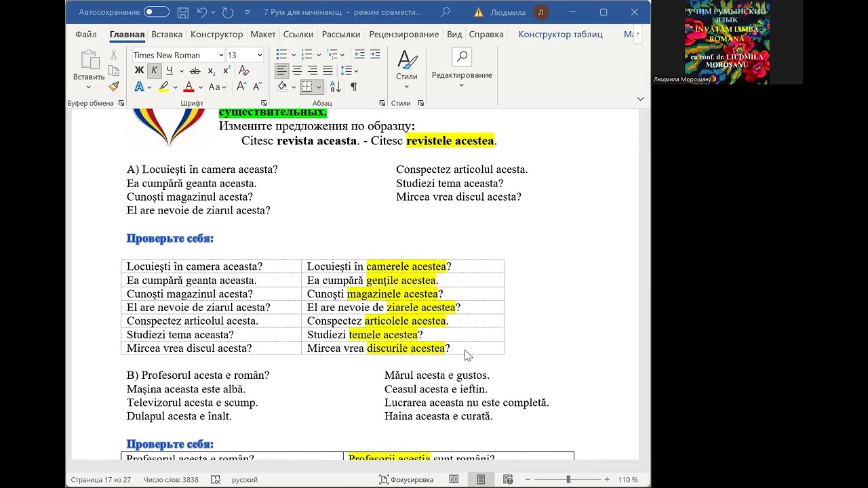Click the warning triangle icon beside Людмила
868x488 pixels.
[479, 12]
